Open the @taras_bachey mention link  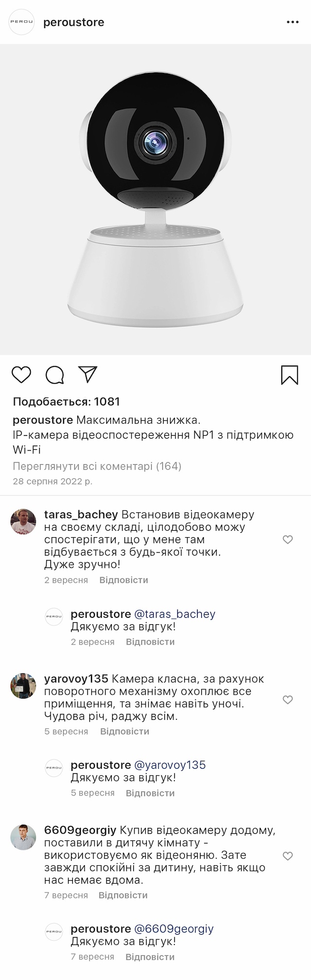[174, 614]
